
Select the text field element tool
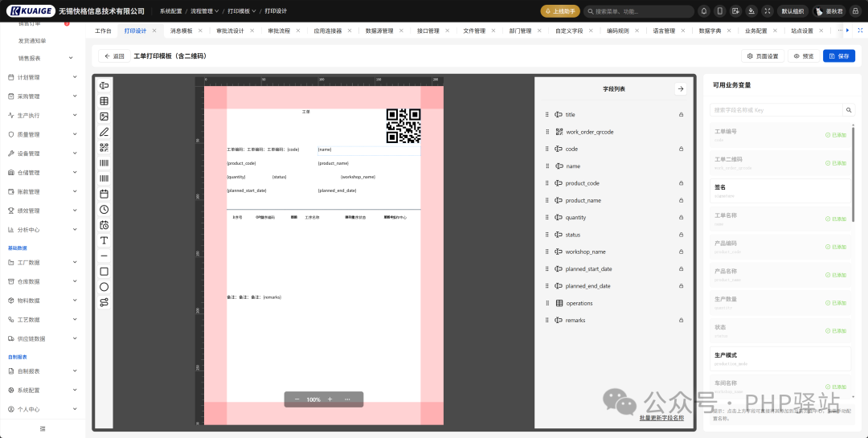point(104,86)
